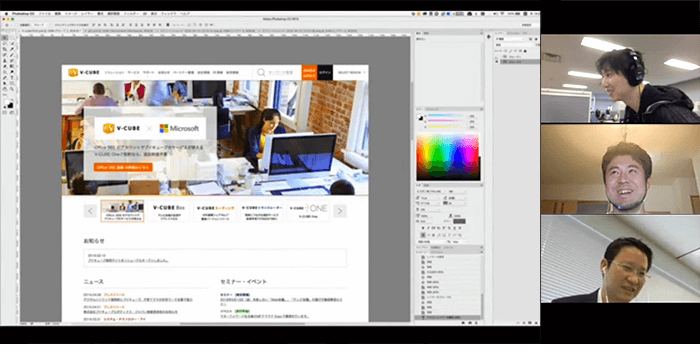
Task: Select the Rectangular Marquee tool
Action: click(x=12, y=38)
